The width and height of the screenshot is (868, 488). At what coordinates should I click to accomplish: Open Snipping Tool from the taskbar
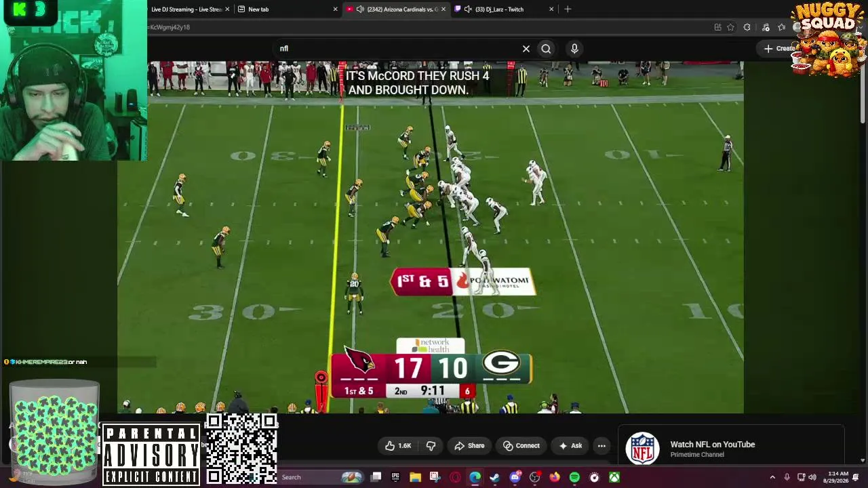point(435,477)
